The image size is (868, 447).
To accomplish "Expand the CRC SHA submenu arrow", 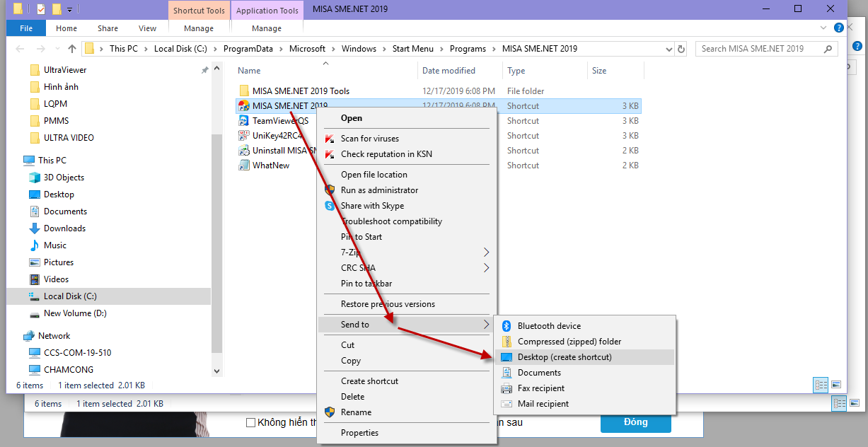I will (x=486, y=268).
